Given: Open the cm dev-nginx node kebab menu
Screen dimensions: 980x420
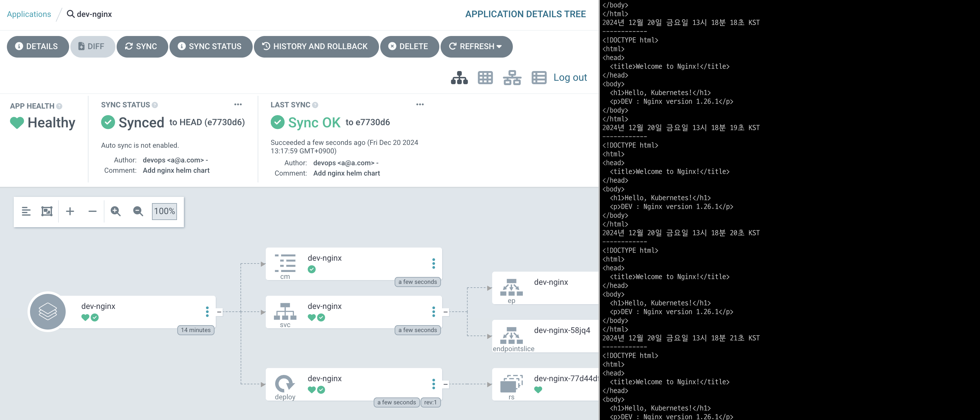Looking at the screenshot, I should tap(433, 264).
